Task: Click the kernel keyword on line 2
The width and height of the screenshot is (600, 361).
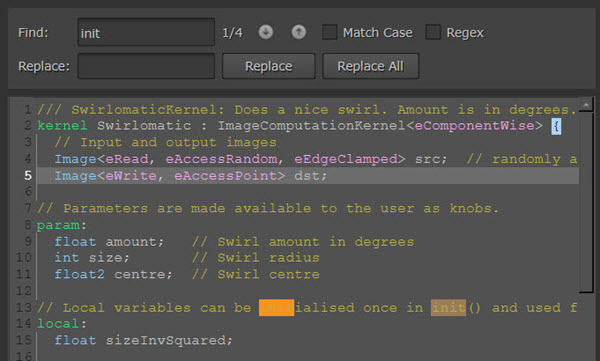Action: (x=62, y=126)
